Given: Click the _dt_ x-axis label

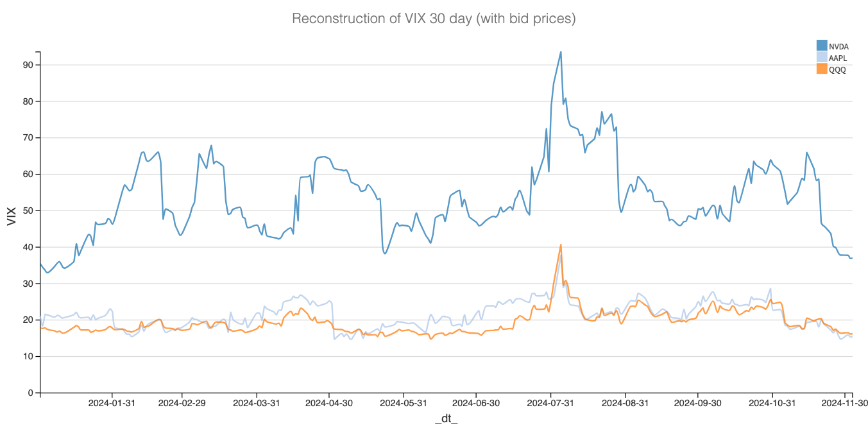Looking at the screenshot, I should [x=446, y=419].
